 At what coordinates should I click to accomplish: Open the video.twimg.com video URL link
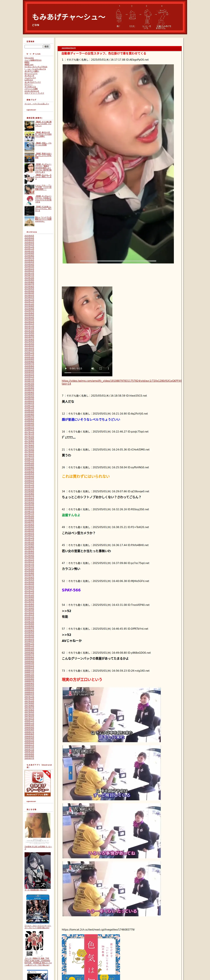[122, 382]
